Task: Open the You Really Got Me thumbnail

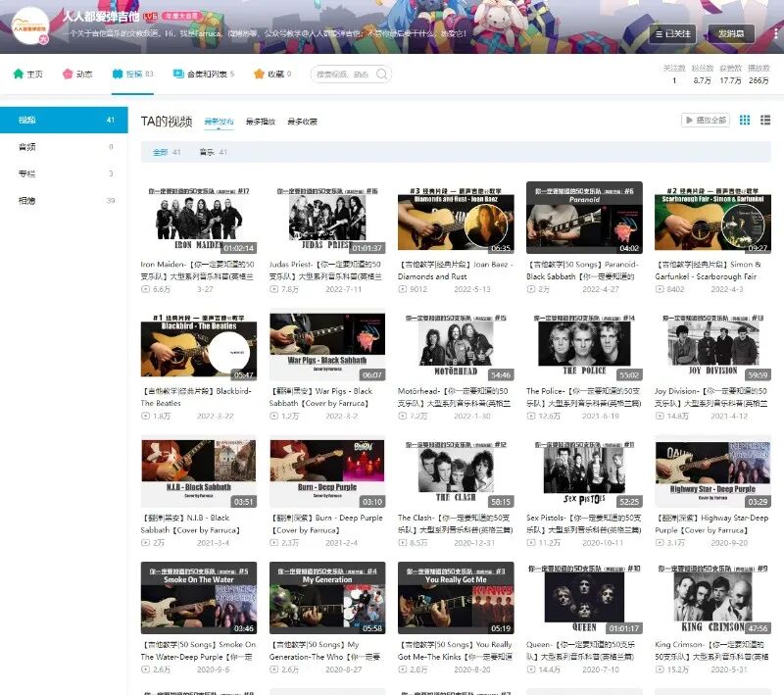Action: pyautogui.click(x=456, y=598)
